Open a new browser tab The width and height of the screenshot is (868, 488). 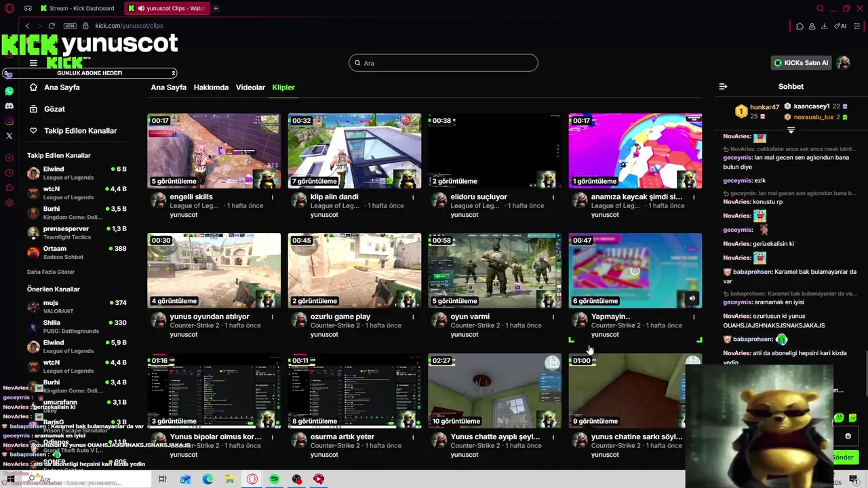(216, 8)
